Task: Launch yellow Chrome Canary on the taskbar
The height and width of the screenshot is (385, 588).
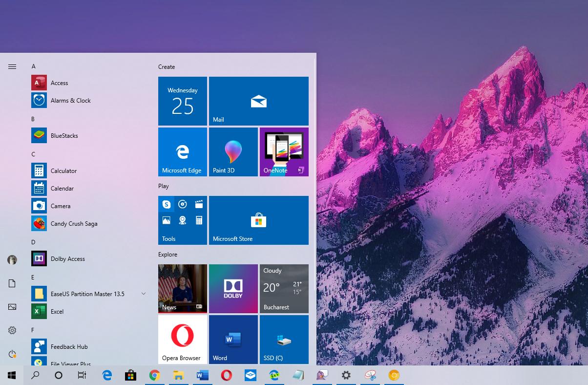Action: 394,375
